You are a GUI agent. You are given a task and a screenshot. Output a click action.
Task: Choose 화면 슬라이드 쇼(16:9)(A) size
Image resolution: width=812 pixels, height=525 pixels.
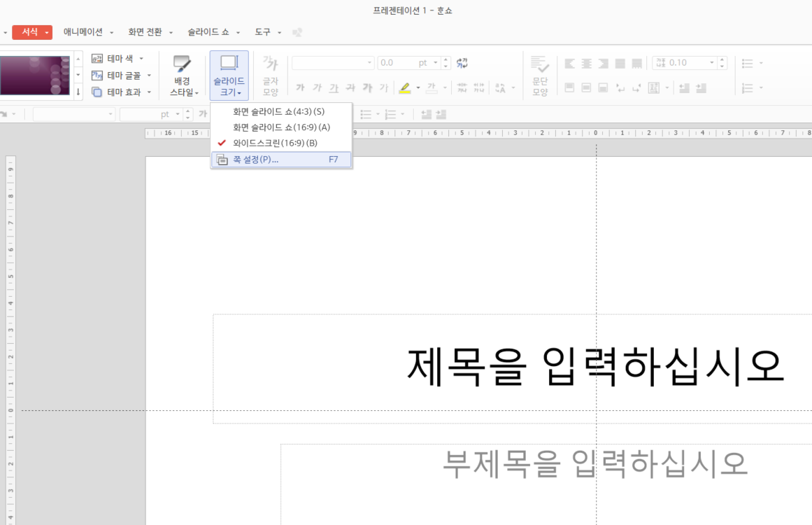click(281, 127)
